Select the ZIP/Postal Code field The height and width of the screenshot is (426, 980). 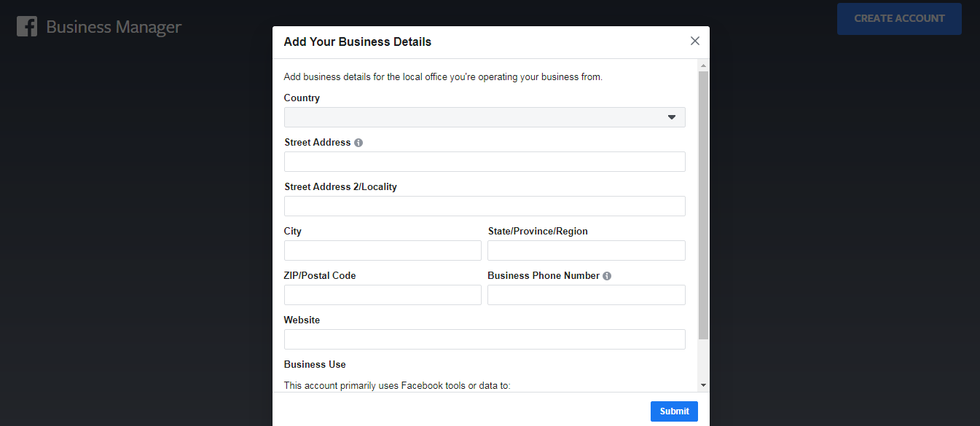coord(383,295)
